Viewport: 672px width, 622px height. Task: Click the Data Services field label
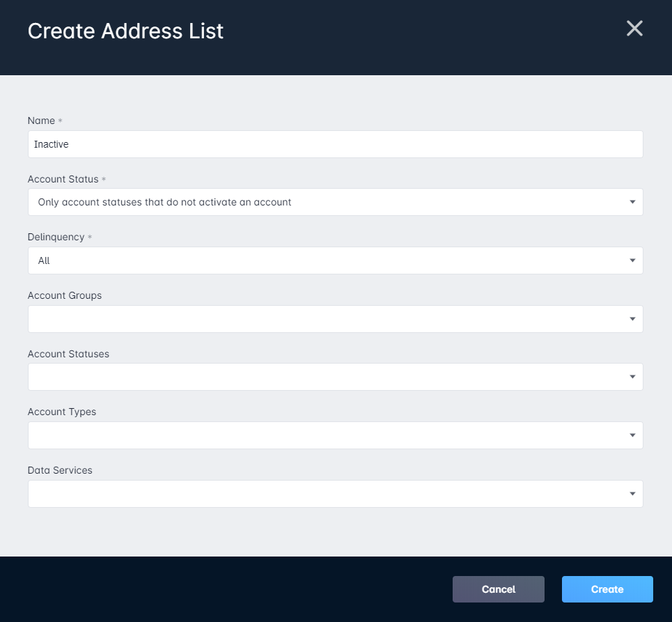click(60, 470)
